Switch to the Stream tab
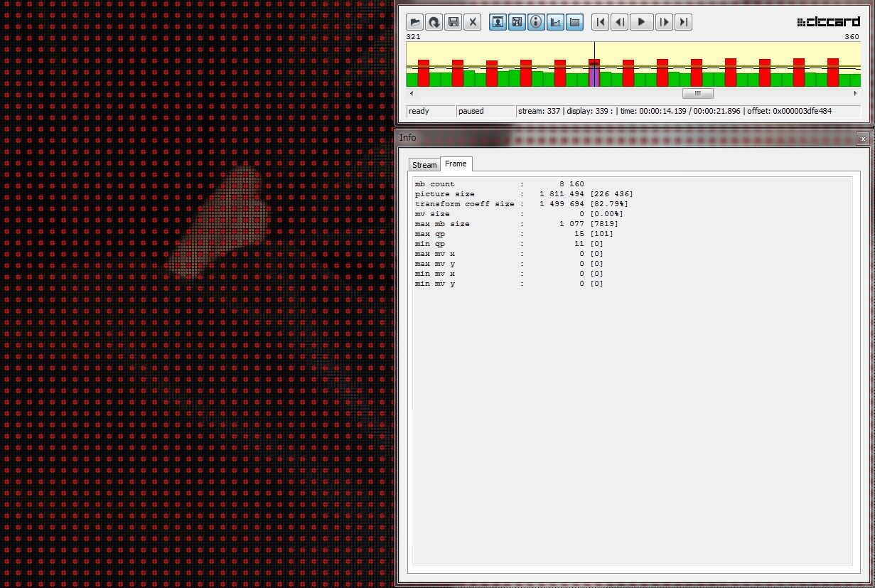This screenshot has height=588, width=875. 424,165
